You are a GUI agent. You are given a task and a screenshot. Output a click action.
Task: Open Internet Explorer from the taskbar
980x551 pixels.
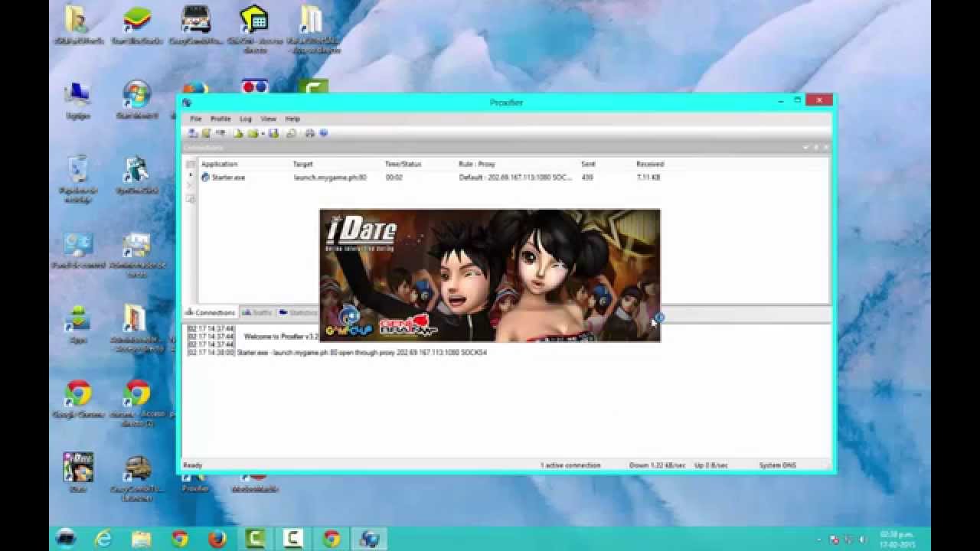click(x=103, y=539)
